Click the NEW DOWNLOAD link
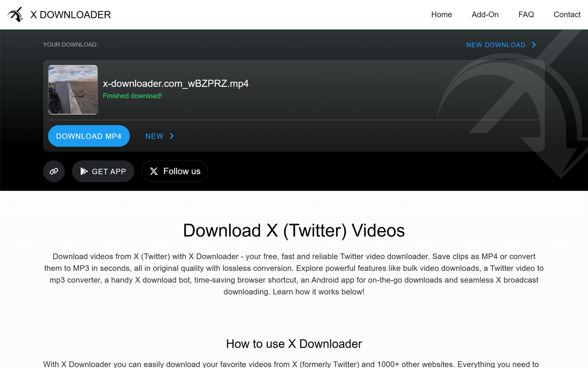 pos(496,45)
